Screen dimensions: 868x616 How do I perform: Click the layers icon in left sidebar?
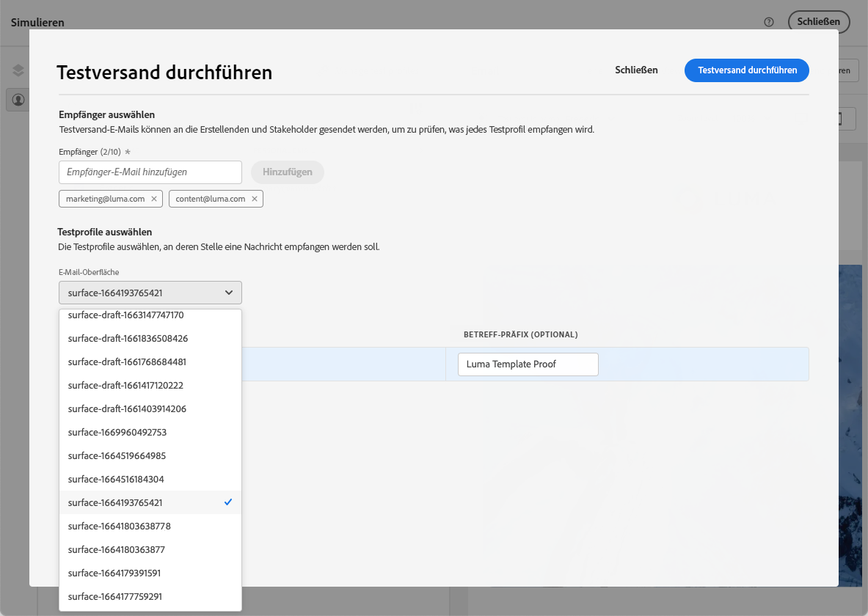[x=18, y=70]
